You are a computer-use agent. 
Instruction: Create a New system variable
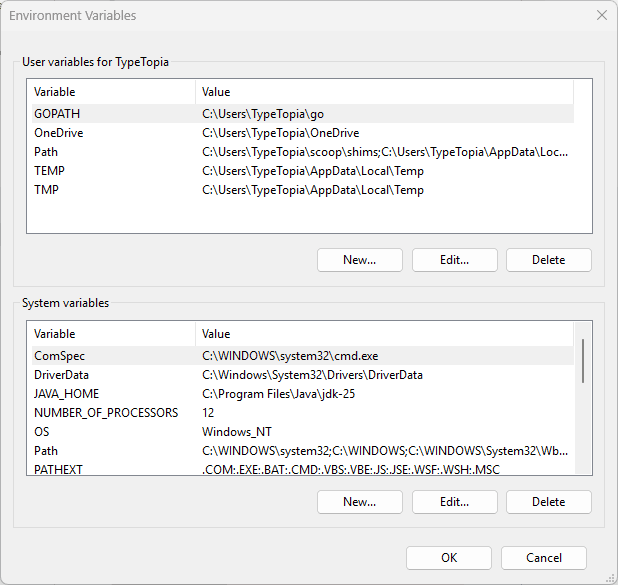359,502
